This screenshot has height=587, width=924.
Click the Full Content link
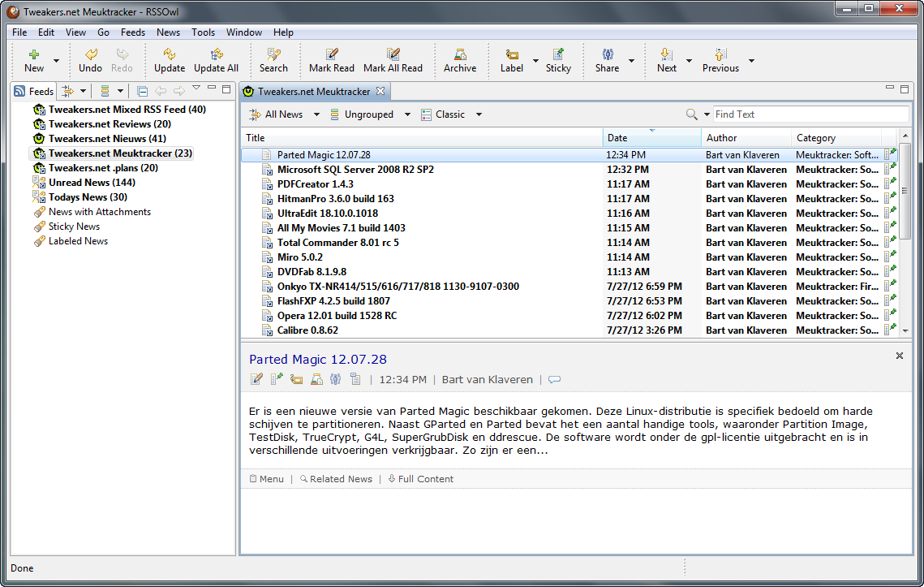click(x=425, y=479)
